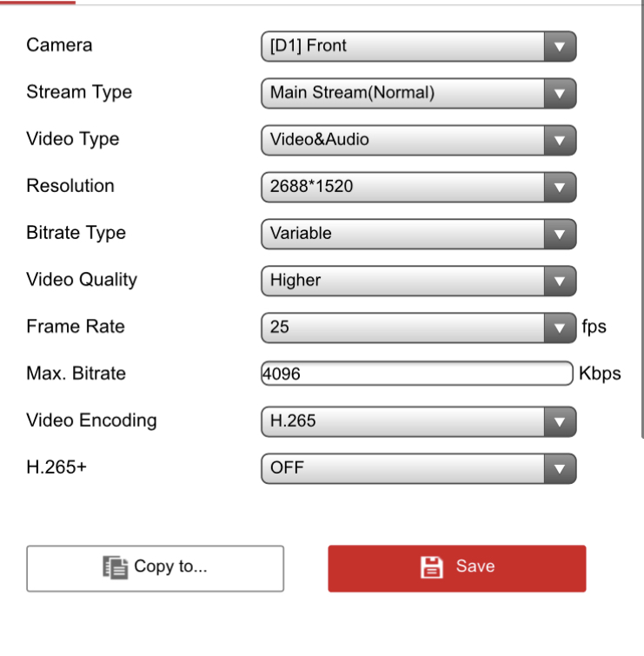The image size is (644, 656).
Task: Click the Video Quality arrow icon
Action: [x=560, y=281]
